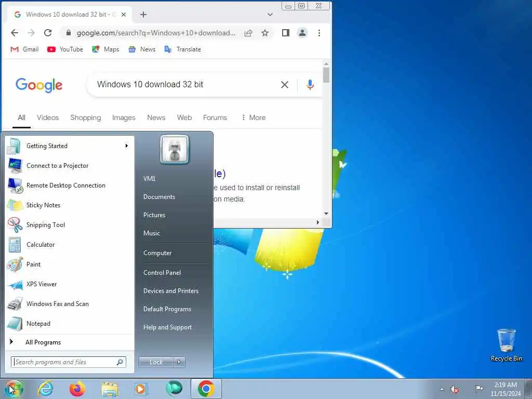Click the muted volume tray icon

click(x=455, y=389)
